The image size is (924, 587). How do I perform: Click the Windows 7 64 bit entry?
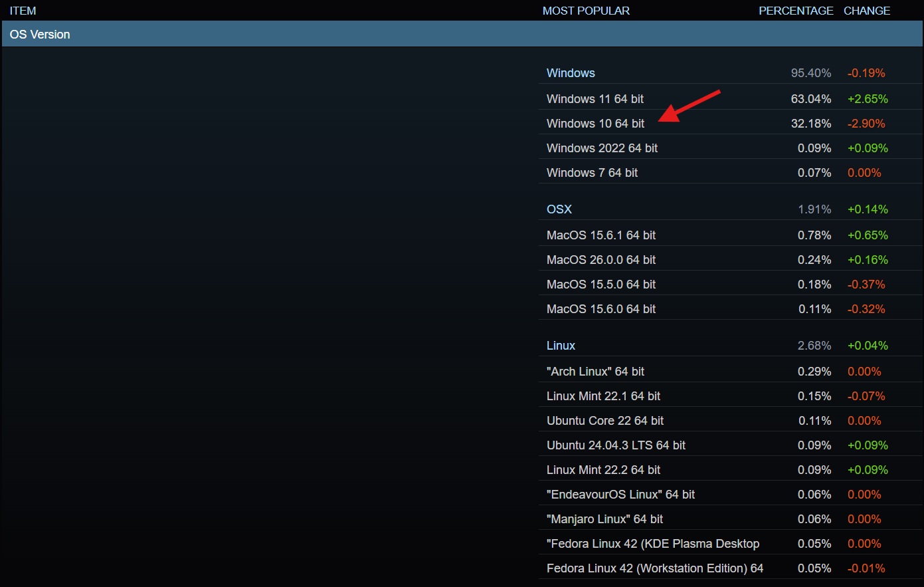coord(592,173)
